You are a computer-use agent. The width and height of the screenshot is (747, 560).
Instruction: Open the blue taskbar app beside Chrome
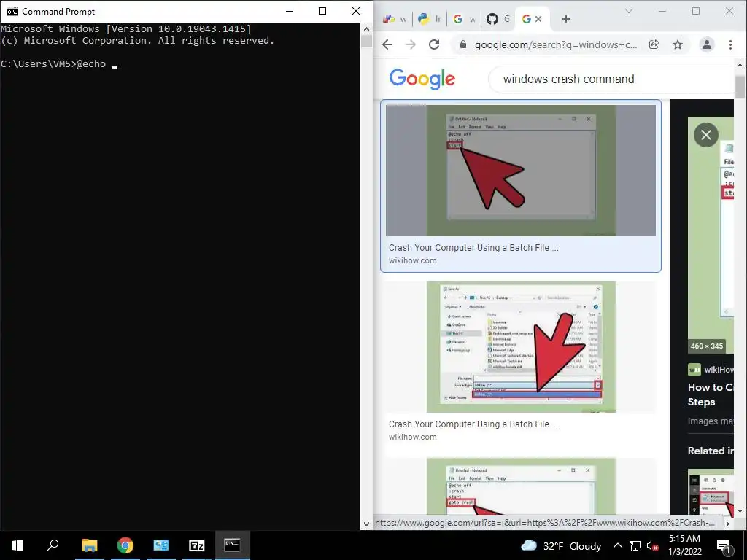tap(161, 545)
